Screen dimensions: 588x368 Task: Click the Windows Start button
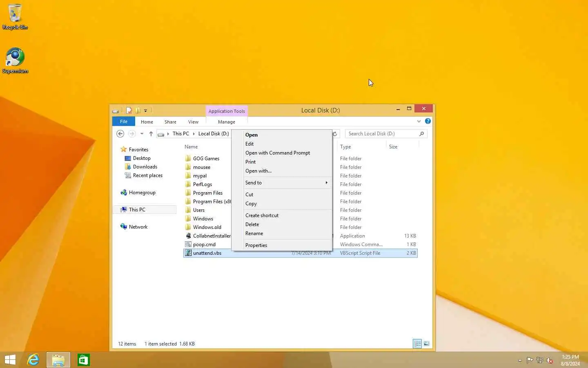[10, 360]
